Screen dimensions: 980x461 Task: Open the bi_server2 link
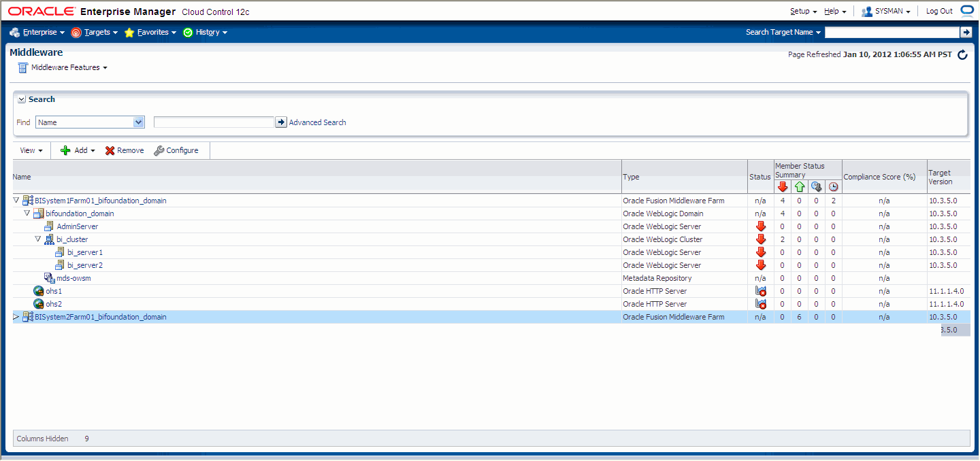pyautogui.click(x=85, y=265)
